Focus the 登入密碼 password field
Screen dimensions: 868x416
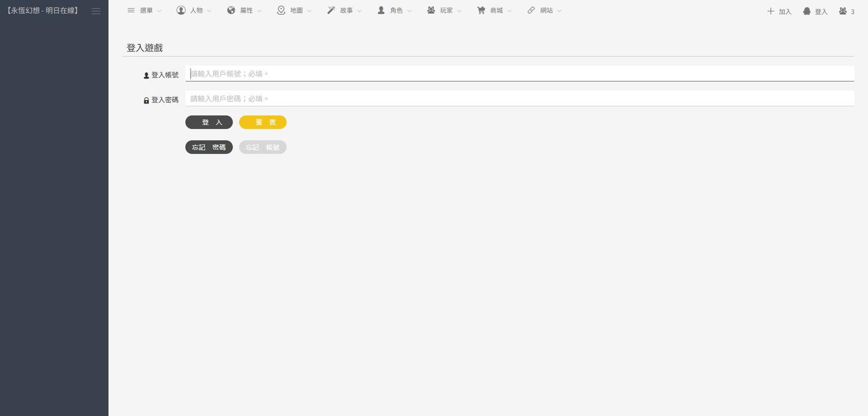[x=519, y=99]
